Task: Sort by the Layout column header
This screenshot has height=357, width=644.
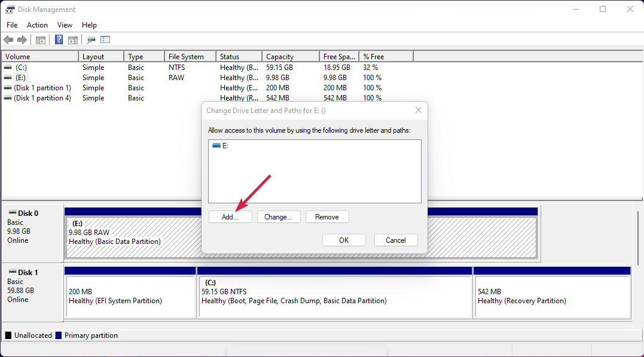Action: [x=101, y=57]
